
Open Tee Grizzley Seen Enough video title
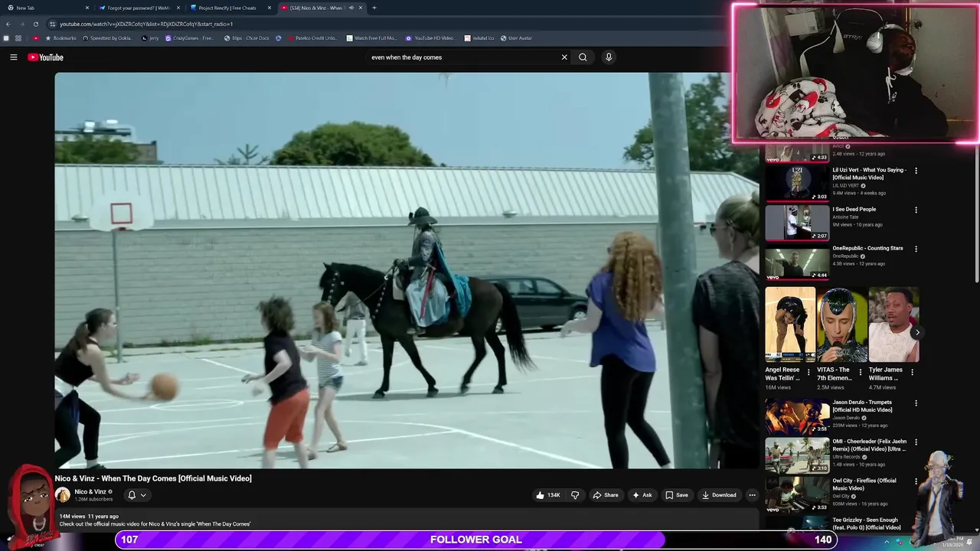(867, 523)
